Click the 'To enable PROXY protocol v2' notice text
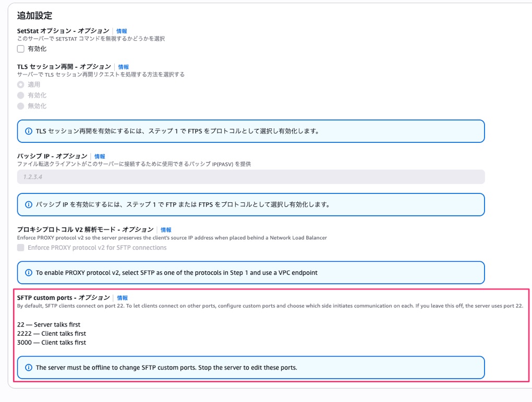 pos(177,273)
